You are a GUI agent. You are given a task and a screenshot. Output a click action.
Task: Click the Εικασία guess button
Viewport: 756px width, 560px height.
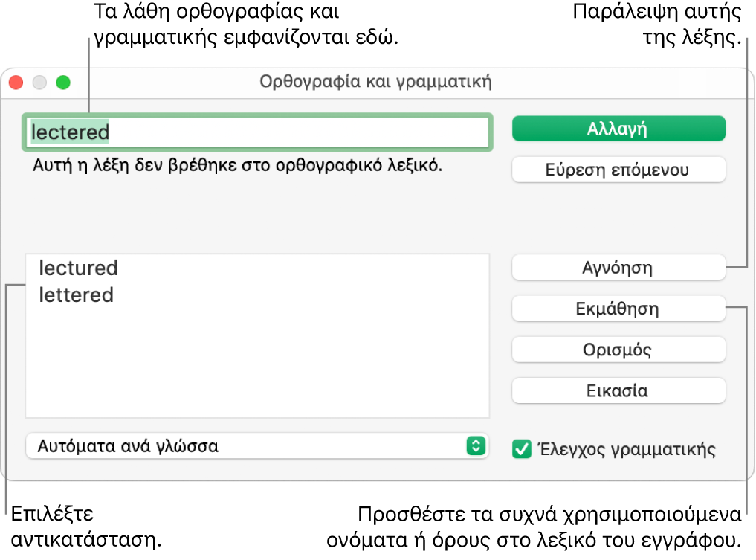(x=618, y=390)
